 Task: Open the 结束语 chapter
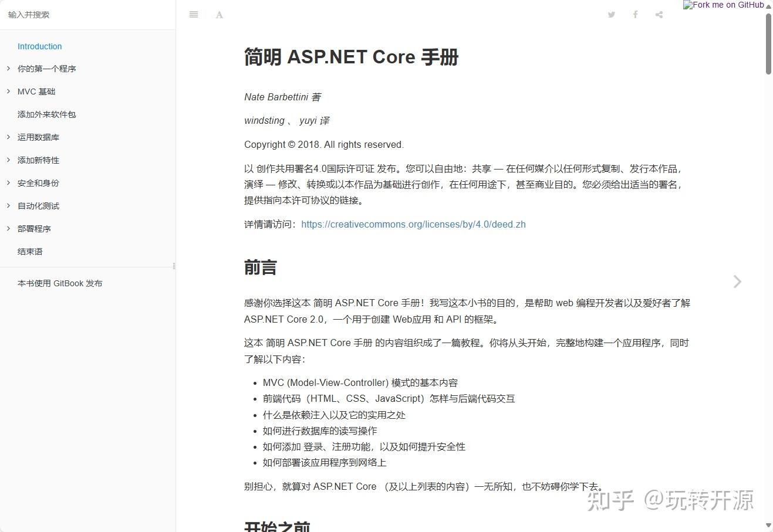[x=30, y=252]
